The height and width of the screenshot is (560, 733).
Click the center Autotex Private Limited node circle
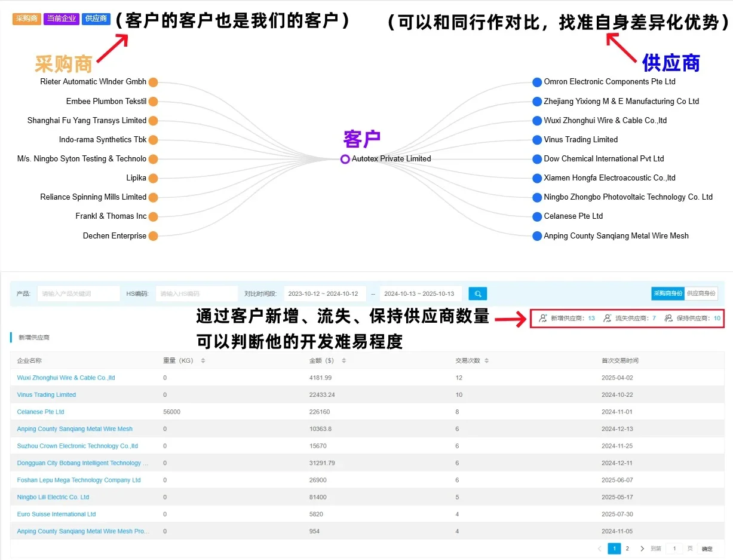click(x=345, y=159)
